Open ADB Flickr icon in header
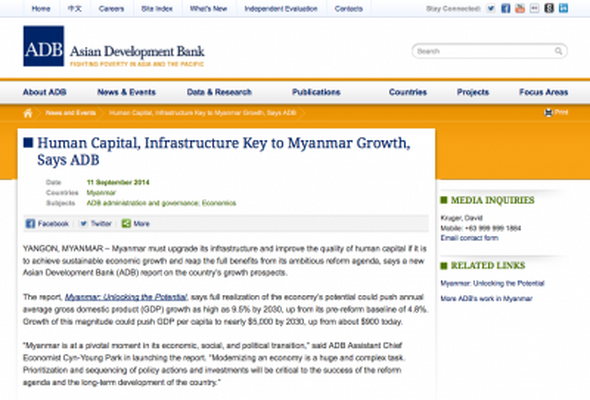Screen dimensions: 590x400 pyautogui.click(x=534, y=8)
